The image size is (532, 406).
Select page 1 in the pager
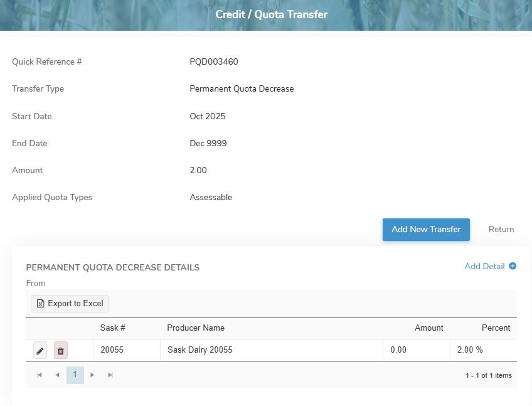[75, 375]
